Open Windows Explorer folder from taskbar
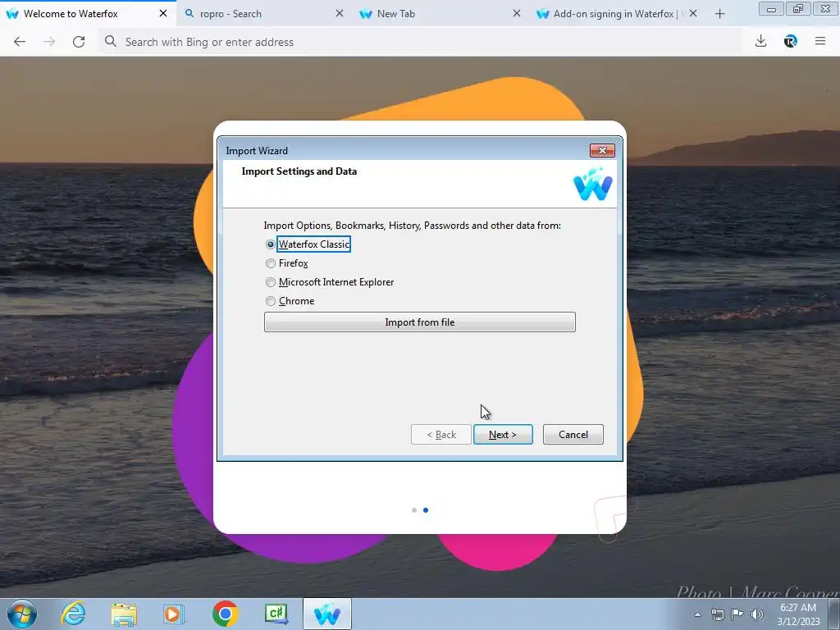Viewport: 840px width, 630px height. pos(124,614)
